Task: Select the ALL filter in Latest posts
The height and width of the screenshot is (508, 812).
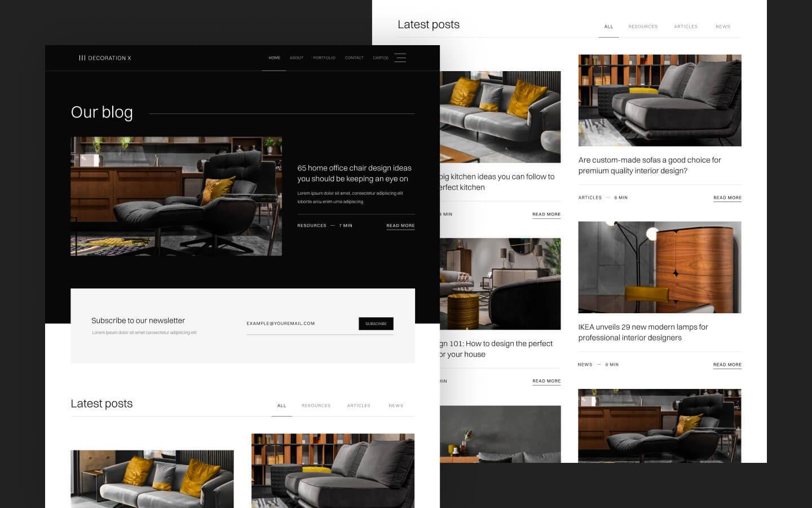Action: [x=281, y=405]
